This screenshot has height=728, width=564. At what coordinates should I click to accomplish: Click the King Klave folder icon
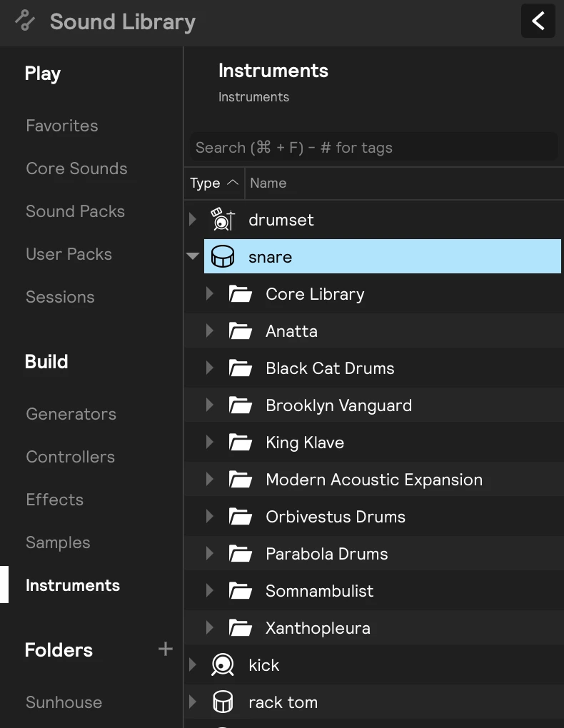(240, 443)
